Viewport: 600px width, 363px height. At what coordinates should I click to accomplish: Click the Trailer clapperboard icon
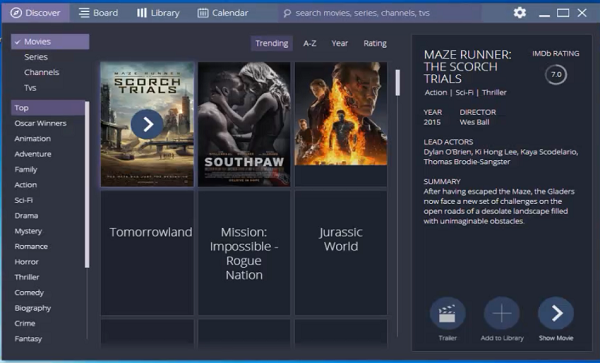(x=447, y=313)
